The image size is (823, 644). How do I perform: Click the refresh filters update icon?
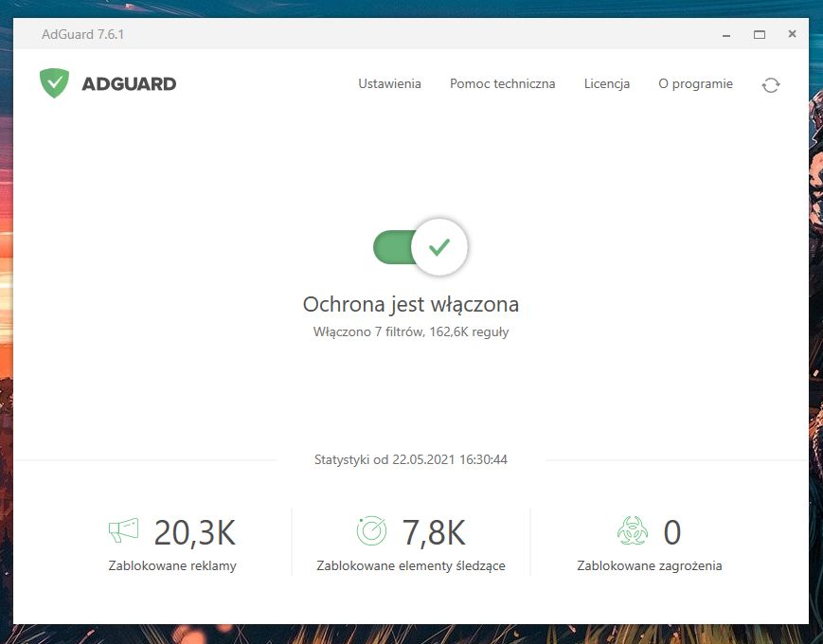point(771,85)
